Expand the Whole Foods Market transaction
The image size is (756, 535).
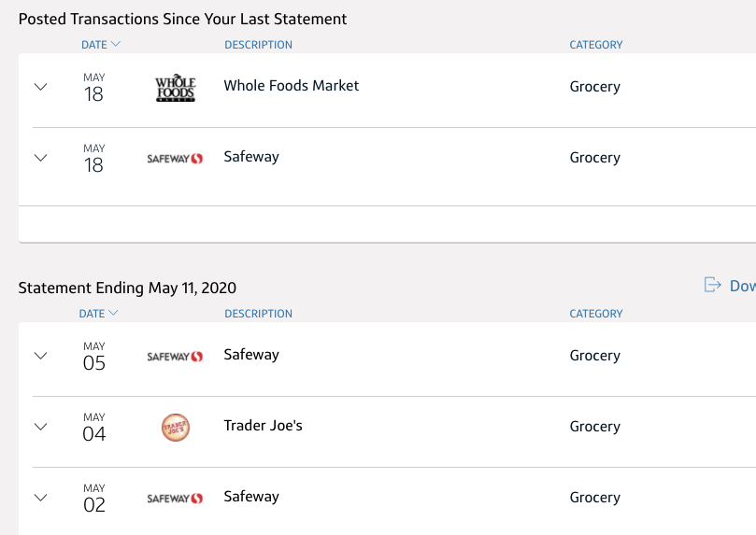pyautogui.click(x=40, y=87)
